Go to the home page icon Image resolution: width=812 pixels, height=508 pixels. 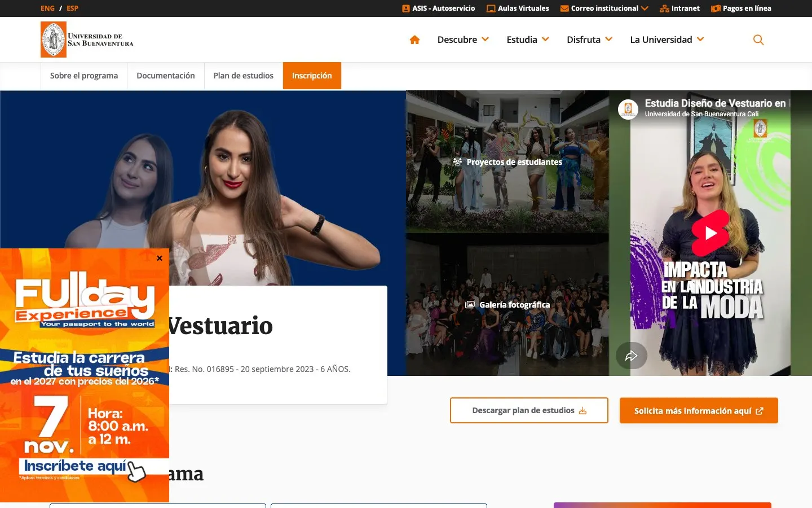click(x=414, y=40)
